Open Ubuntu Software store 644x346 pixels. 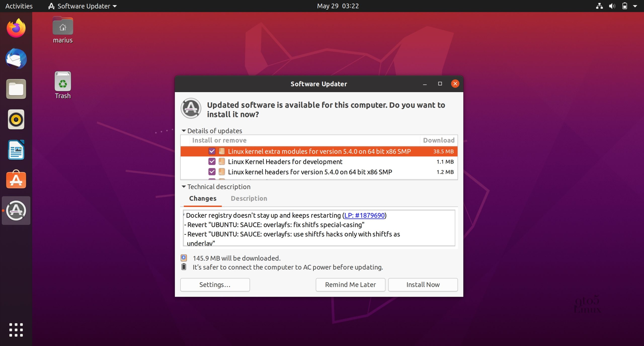[x=16, y=180]
